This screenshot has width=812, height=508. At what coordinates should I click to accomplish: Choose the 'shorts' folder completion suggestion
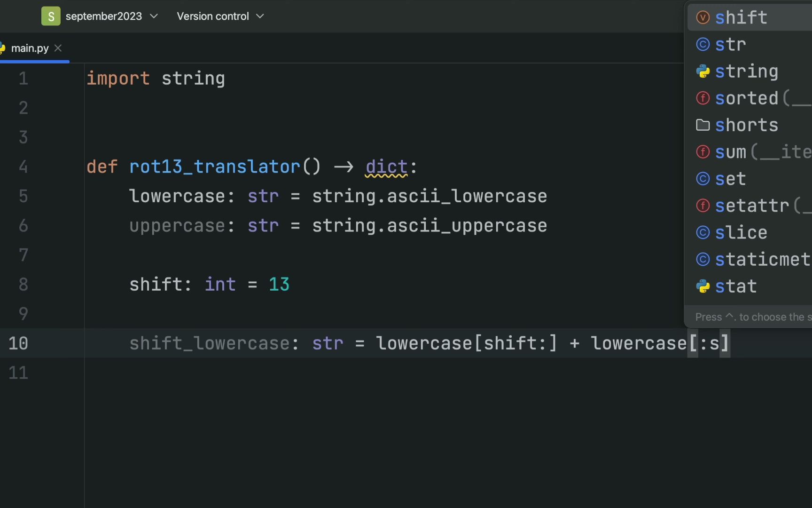click(x=750, y=125)
